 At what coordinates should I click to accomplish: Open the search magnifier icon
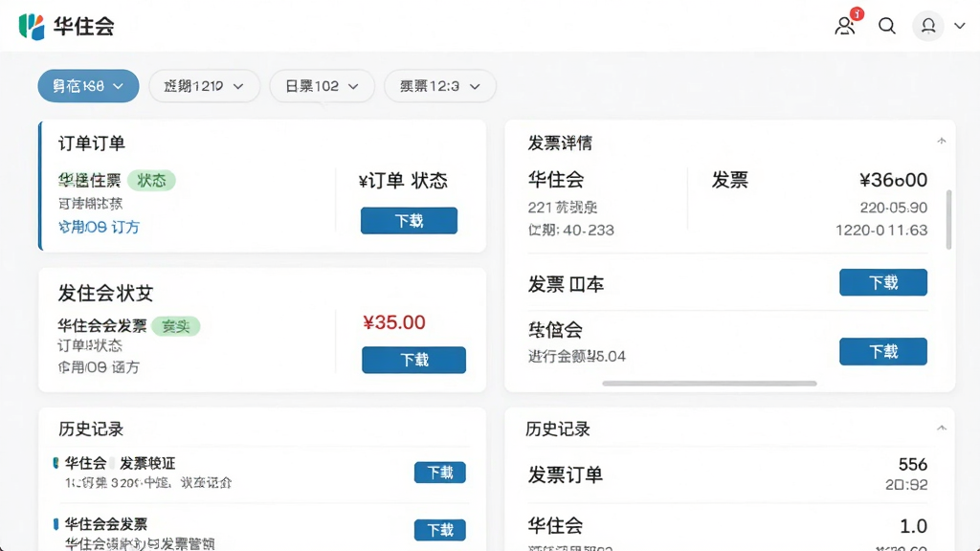point(887,26)
